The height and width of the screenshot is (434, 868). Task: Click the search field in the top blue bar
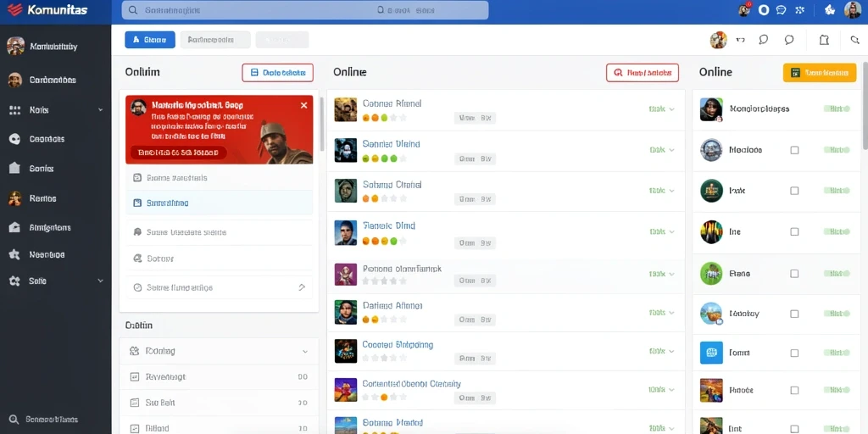pyautogui.click(x=305, y=10)
